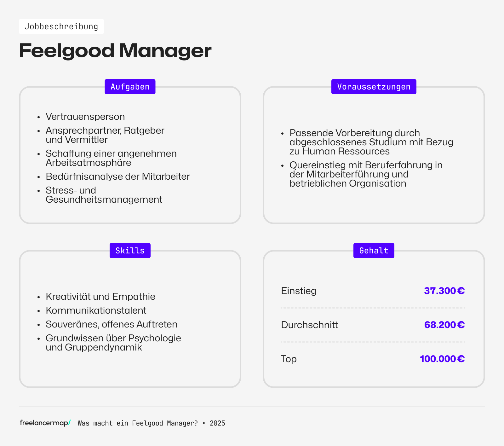Click the Bedürfnisanalyse der Mitarbeiter item
This screenshot has width=504, height=446.
[x=117, y=177]
